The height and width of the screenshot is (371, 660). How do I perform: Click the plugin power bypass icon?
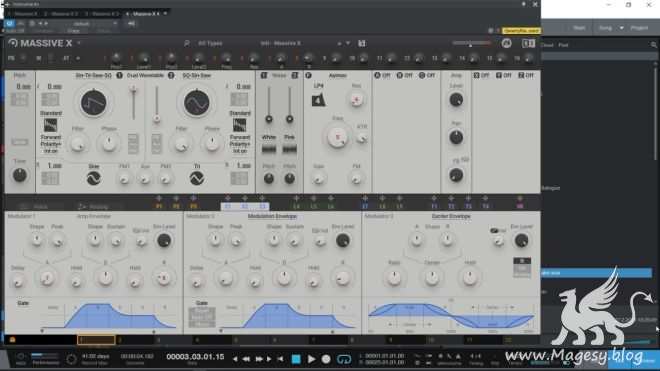tap(9, 24)
